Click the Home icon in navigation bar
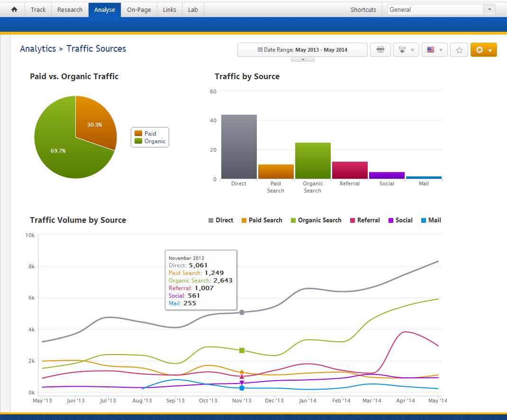This screenshot has height=420, width=507. 14,9
